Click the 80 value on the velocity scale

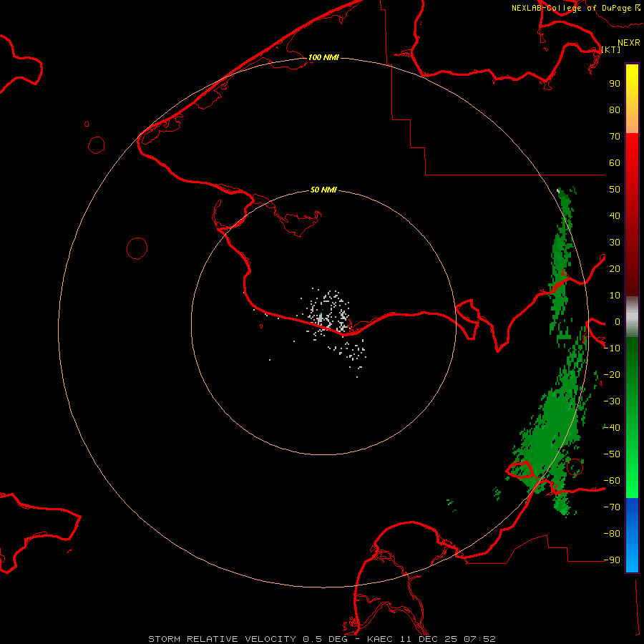615,109
